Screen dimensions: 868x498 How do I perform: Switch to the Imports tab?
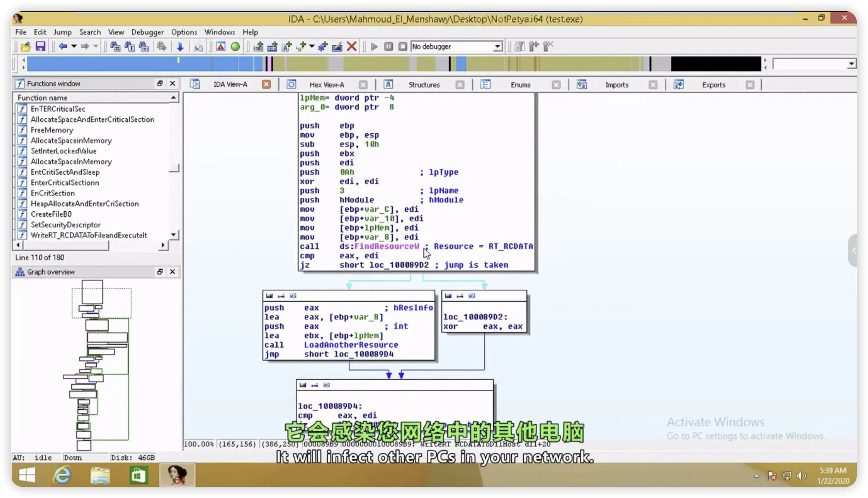click(616, 85)
